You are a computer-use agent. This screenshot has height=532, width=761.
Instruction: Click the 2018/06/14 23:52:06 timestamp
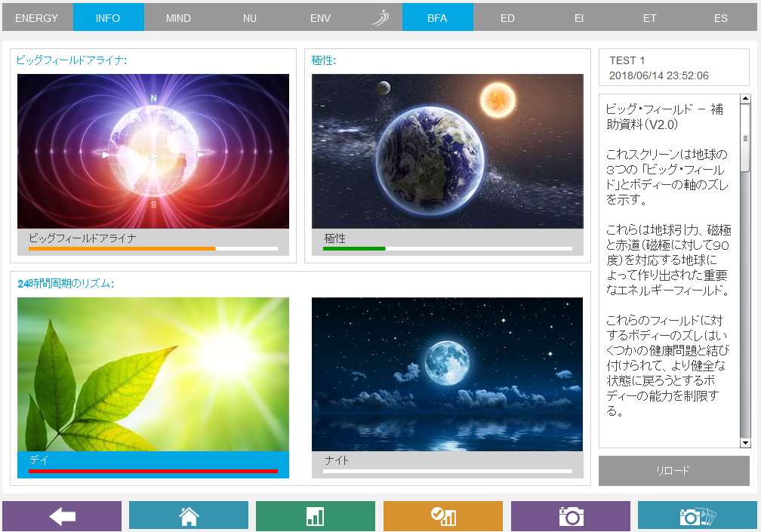tap(658, 75)
